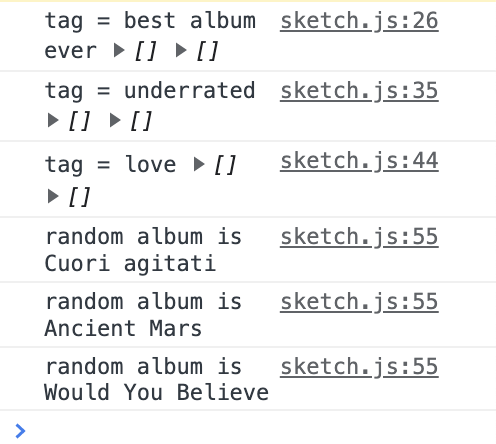
Task: Open sketch.js:35 source link
Action: pos(359,91)
